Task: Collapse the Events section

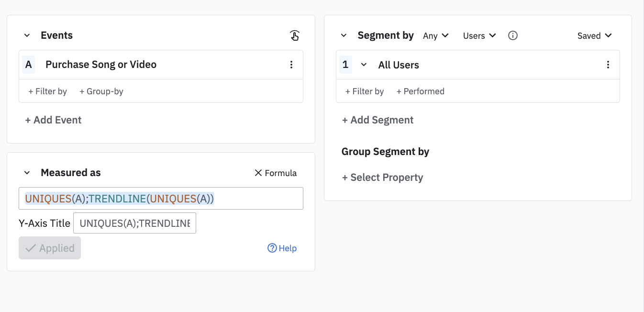Action: pos(27,36)
